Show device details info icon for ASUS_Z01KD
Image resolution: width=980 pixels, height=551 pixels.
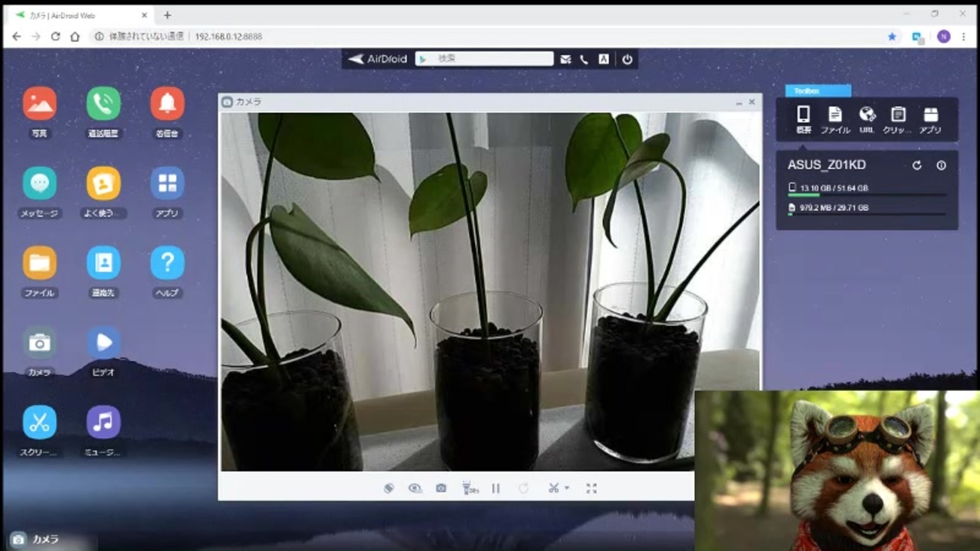(x=941, y=165)
